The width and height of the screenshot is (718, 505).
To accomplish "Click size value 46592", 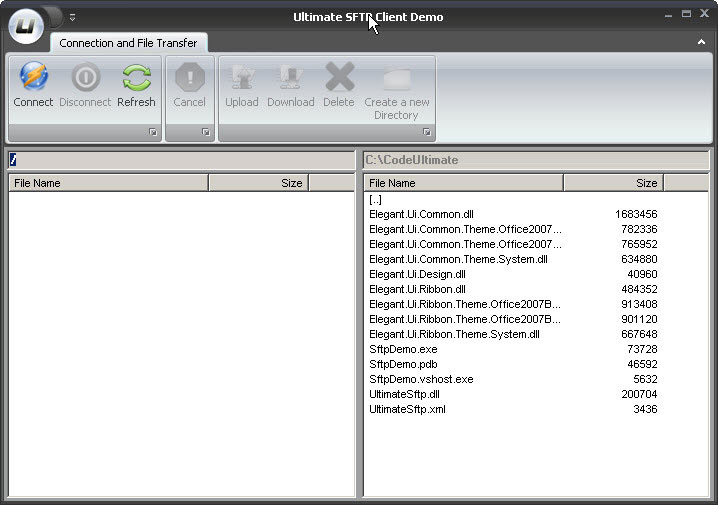I will click(642, 364).
